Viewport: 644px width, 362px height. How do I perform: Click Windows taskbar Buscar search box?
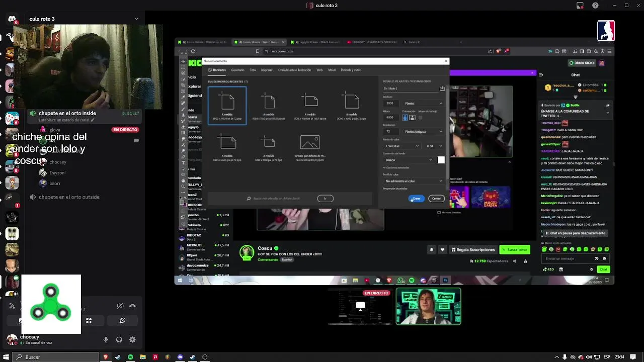(55, 357)
